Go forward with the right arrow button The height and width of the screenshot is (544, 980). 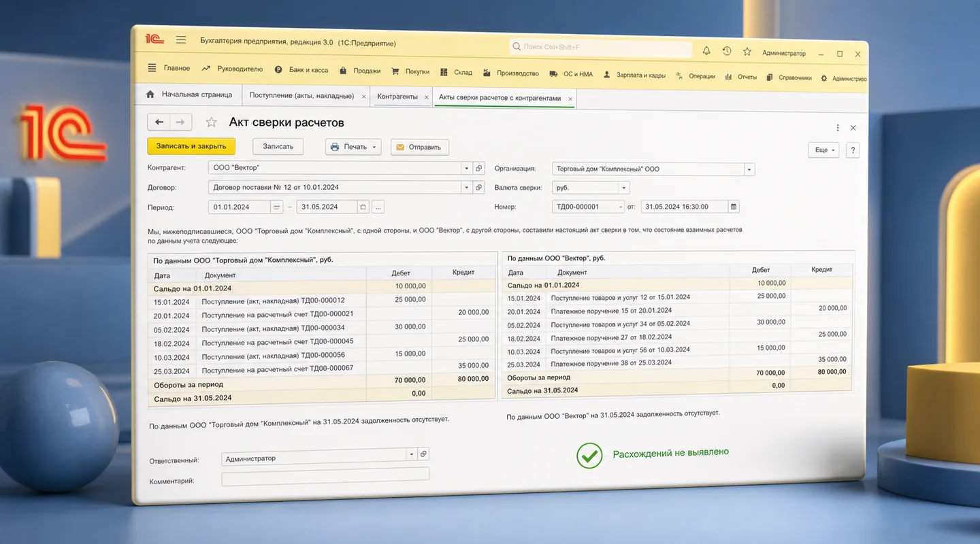(180, 122)
